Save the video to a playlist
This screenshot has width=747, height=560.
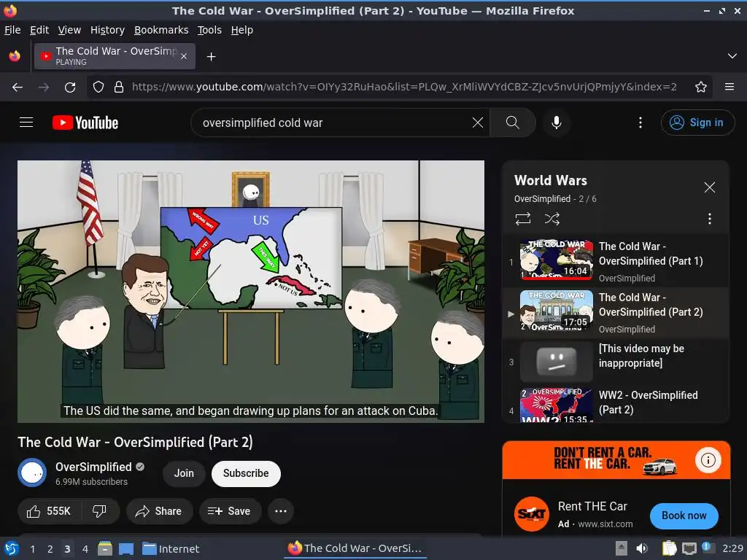[230, 511]
